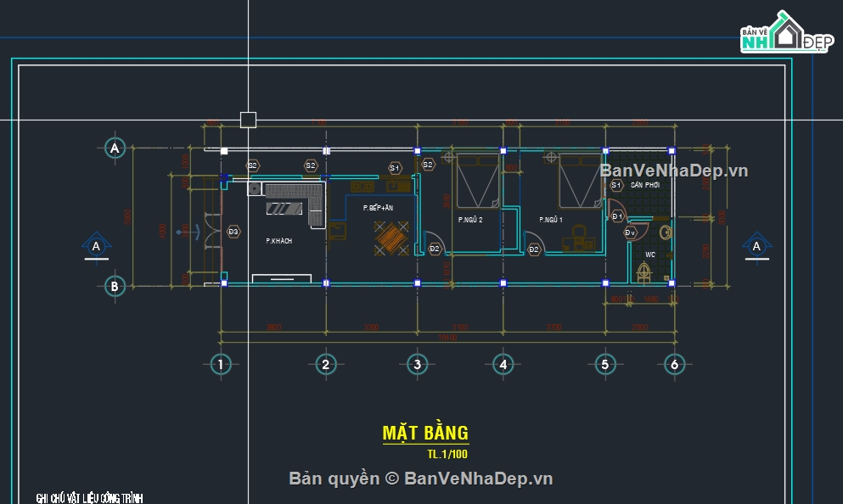This screenshot has width=843, height=504.
Task: Select the Đ2 door tag of P.NGỦ 2
Action: [435, 249]
